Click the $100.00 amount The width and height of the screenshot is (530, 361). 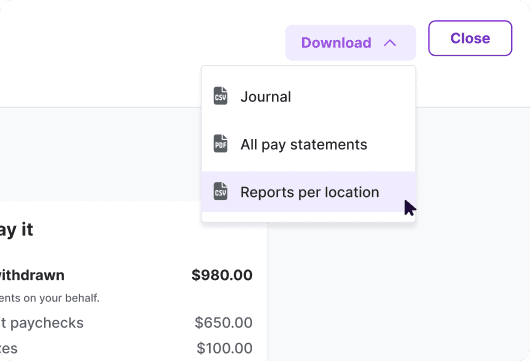point(224,348)
